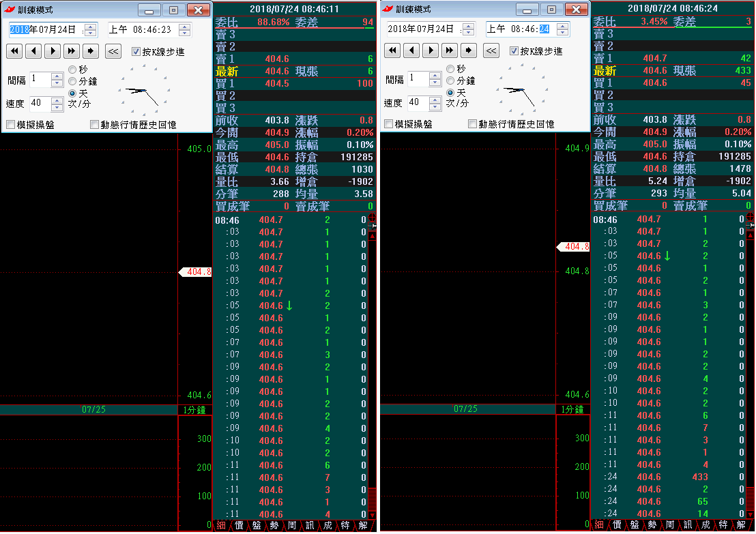Click date field spinner in 08:46:23 window
Viewport: 756px width, 534px height.
click(90, 30)
